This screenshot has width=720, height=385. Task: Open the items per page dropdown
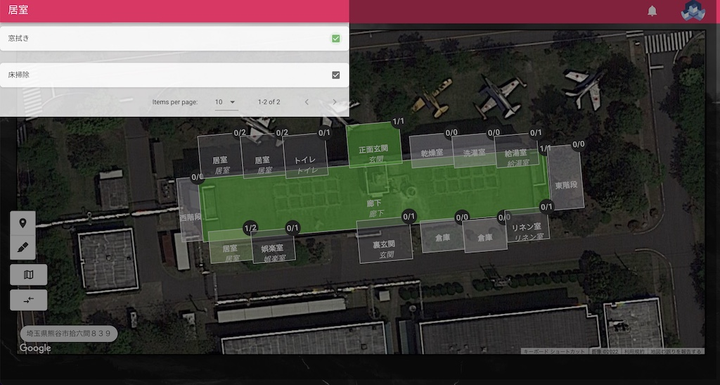tap(226, 102)
